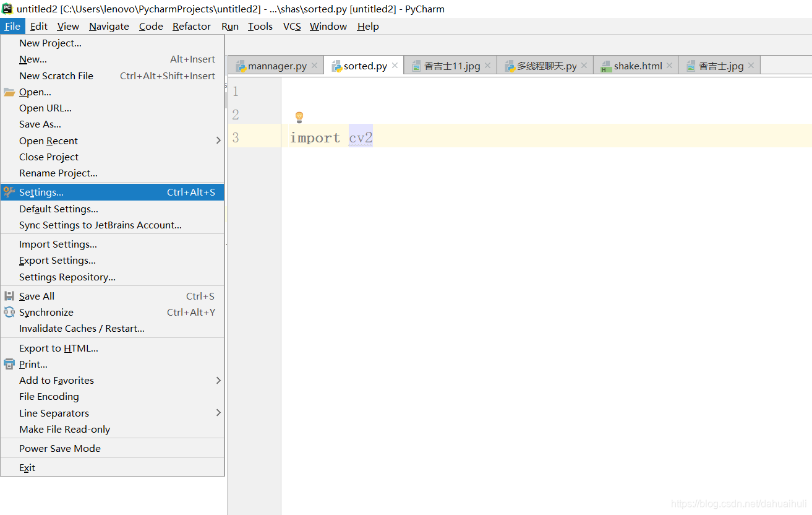812x515 pixels.
Task: Click the Python file icon on mannager.py tab
Action: tap(241, 66)
